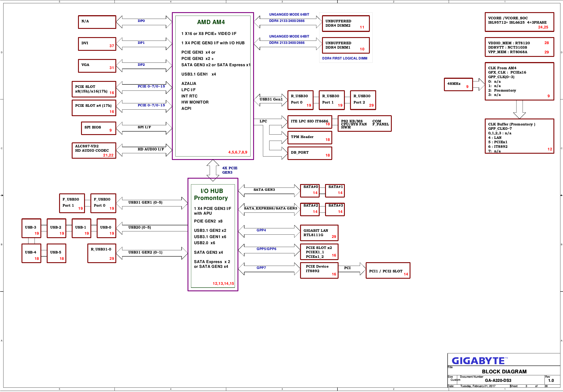Click R_USB30 Port 0 block
Viewport: 563px width, 392px height.
click(x=300, y=100)
